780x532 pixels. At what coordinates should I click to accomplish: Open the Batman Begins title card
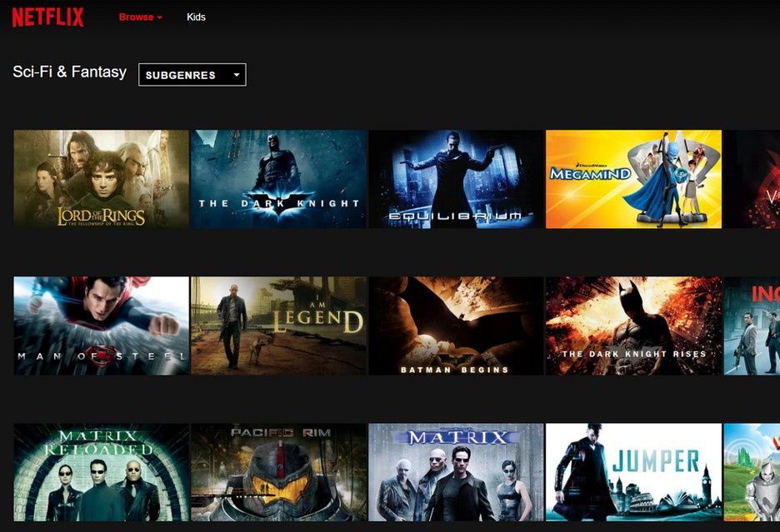(456, 326)
